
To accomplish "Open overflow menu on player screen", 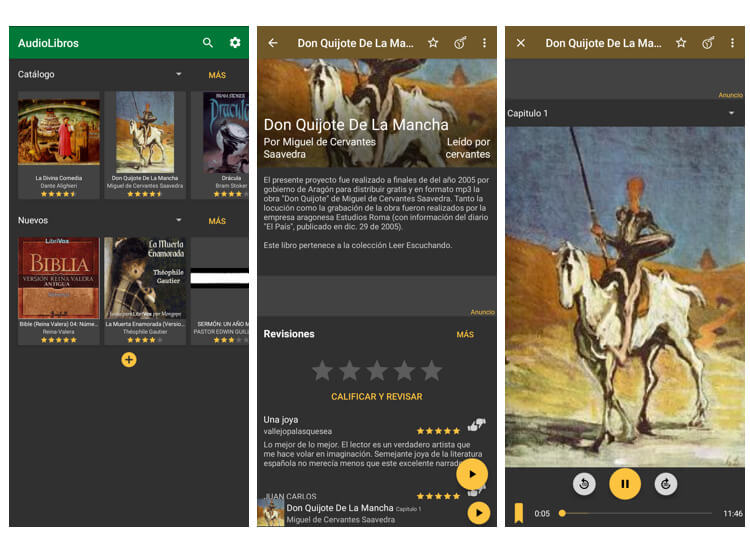I will point(732,43).
